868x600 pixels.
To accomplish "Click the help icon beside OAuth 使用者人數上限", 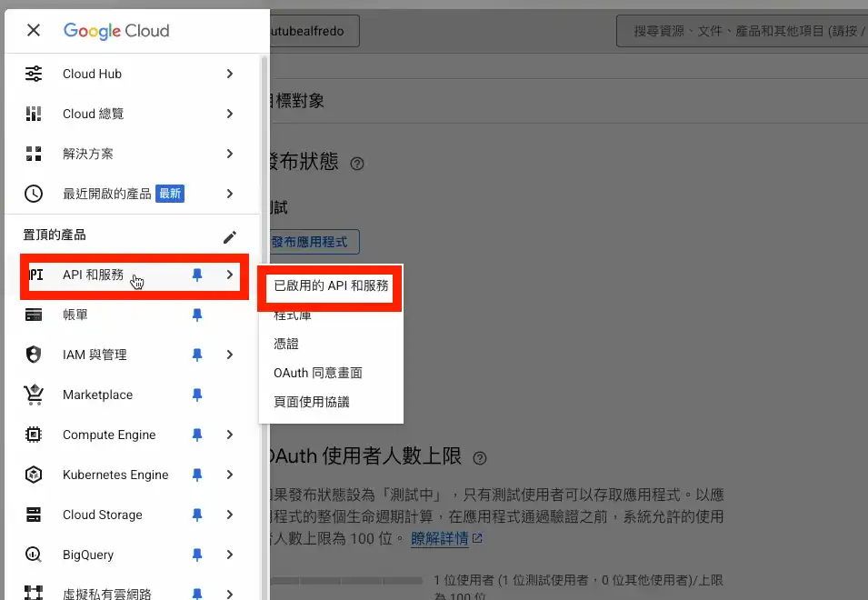I will coord(480,458).
